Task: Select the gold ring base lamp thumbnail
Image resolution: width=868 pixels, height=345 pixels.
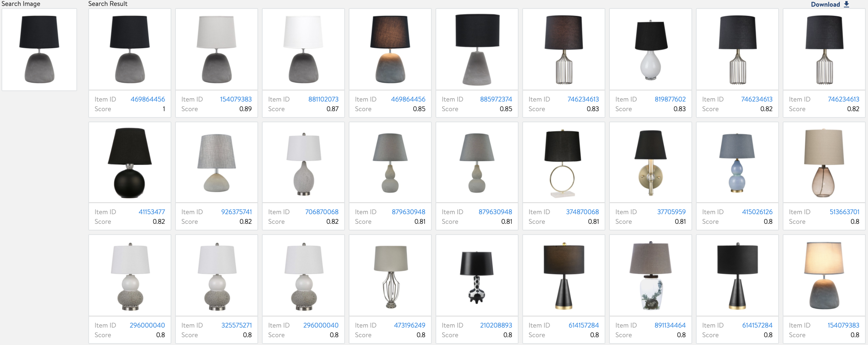Action: click(564, 163)
